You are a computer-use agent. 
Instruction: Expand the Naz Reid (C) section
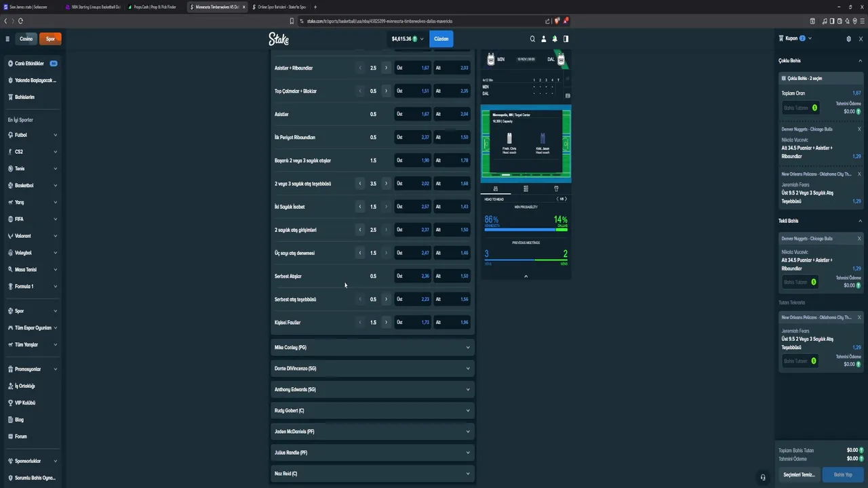point(372,473)
